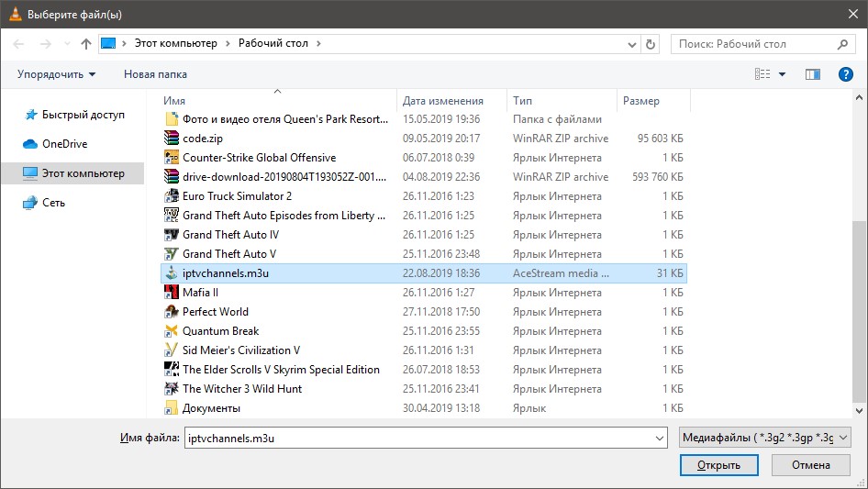Image resolution: width=868 pixels, height=489 pixels.
Task: Click the back arrow navigation button
Action: [x=20, y=44]
